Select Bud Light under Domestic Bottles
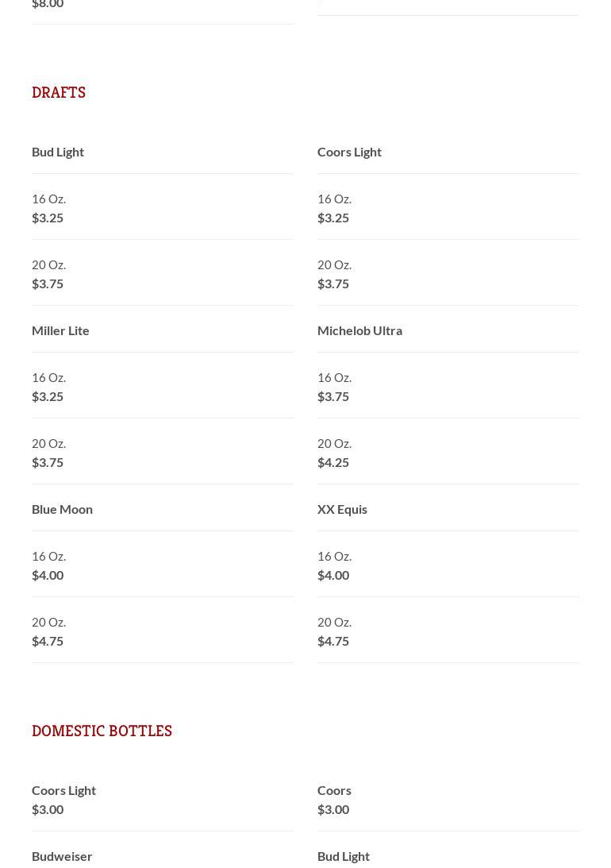This screenshot has height=868, width=611. pyautogui.click(x=344, y=856)
